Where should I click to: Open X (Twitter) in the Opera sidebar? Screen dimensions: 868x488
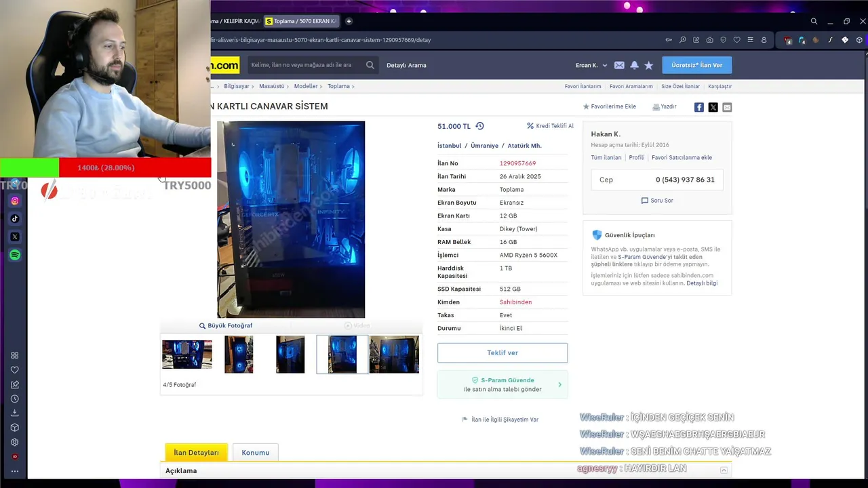pyautogui.click(x=15, y=237)
